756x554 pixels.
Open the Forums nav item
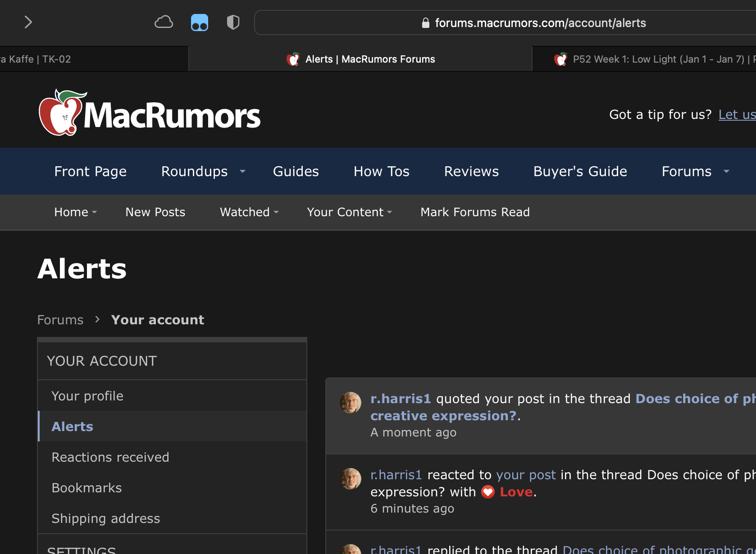click(686, 171)
